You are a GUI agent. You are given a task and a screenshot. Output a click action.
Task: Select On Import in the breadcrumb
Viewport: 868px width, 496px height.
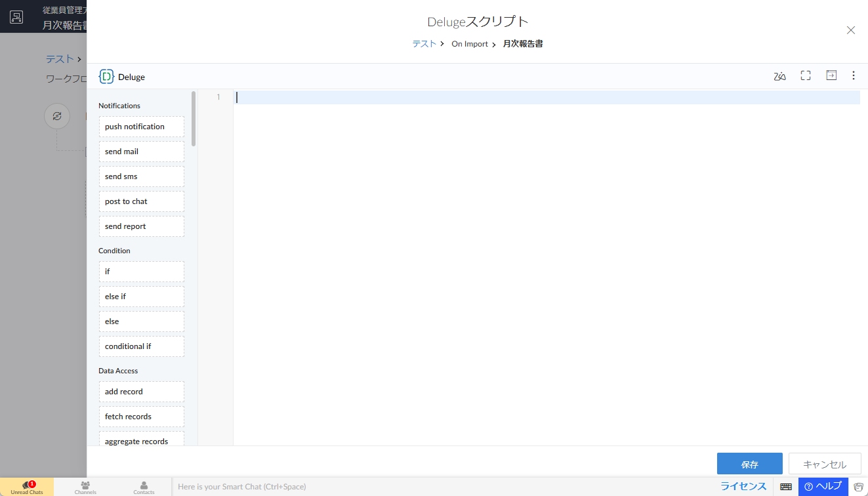click(469, 43)
